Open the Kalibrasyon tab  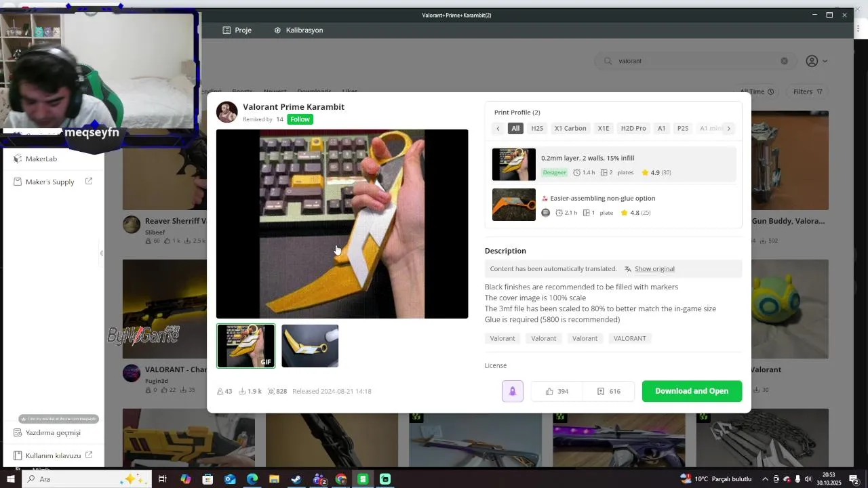click(x=298, y=30)
